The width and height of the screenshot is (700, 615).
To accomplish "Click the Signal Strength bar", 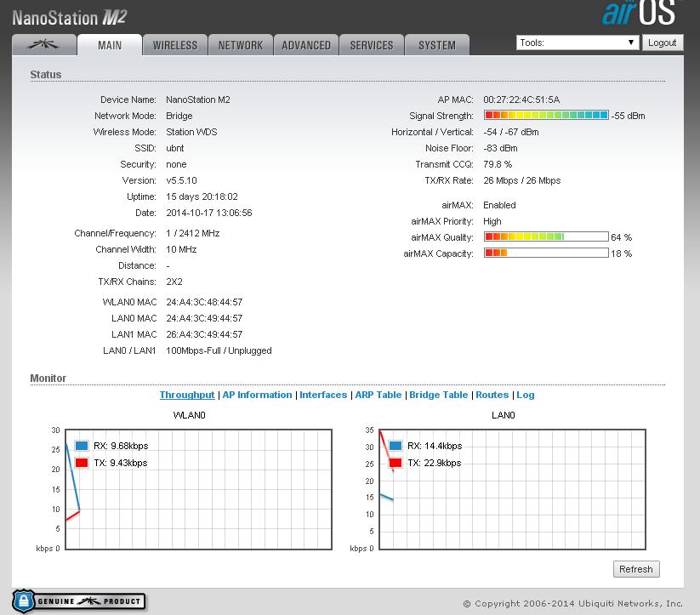I will point(546,115).
